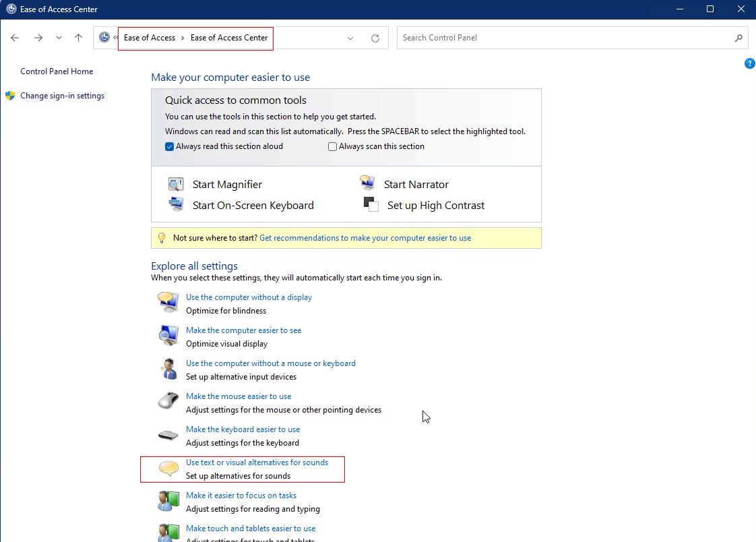Viewport: 756px width, 542px height.
Task: Click the Magnifier icon
Action: [x=175, y=184]
